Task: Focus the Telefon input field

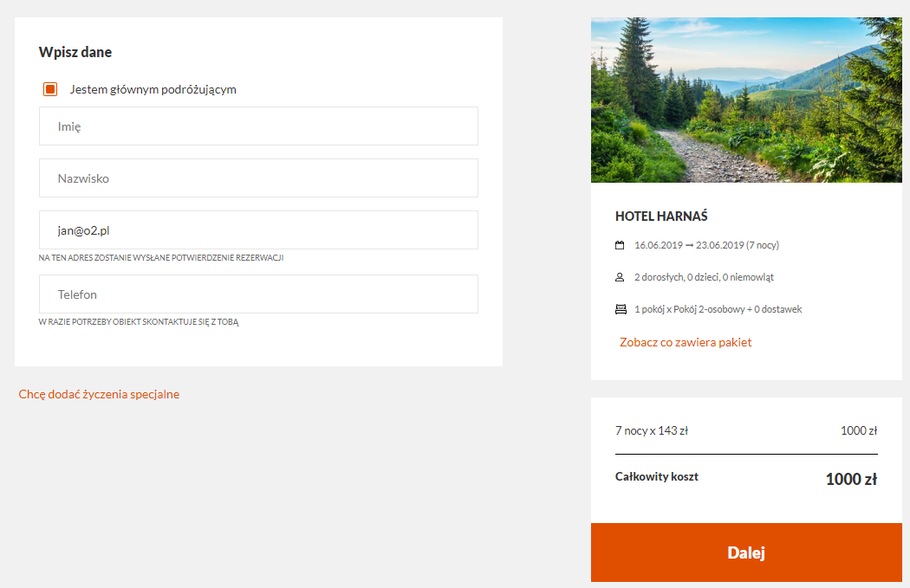Action: pyautogui.click(x=258, y=294)
